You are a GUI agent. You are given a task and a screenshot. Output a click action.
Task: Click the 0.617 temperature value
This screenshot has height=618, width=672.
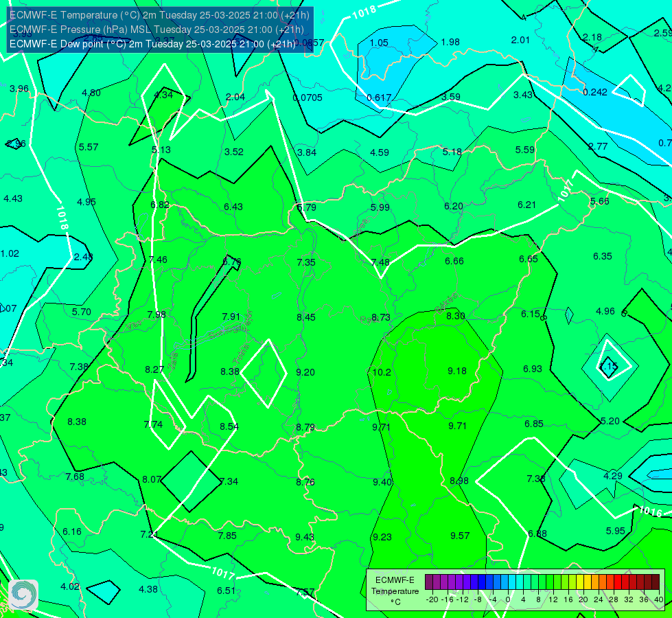[x=379, y=98]
